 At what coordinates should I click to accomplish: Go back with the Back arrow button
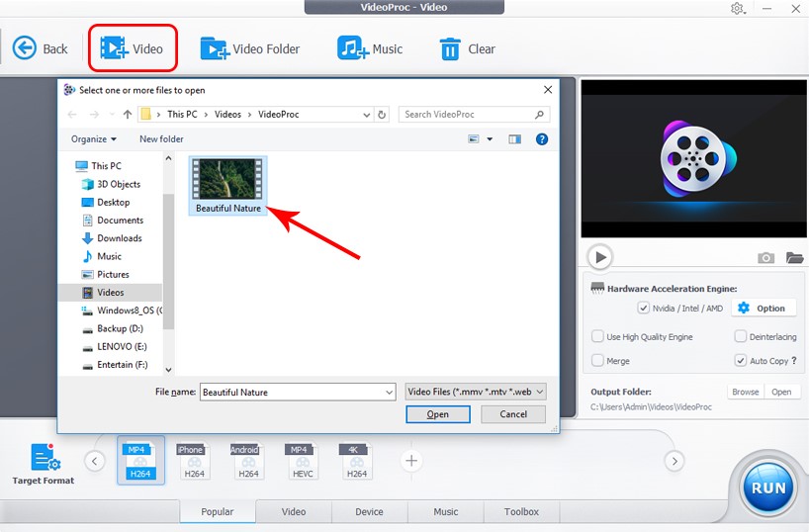coord(40,48)
